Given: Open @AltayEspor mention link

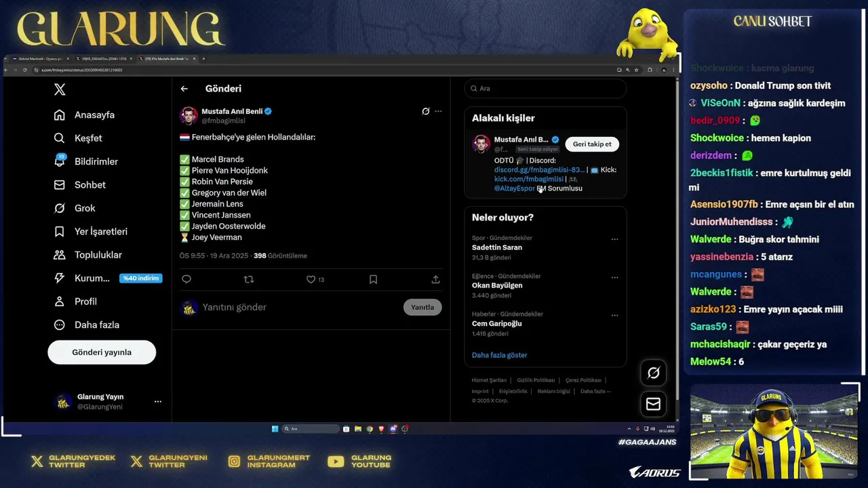Looking at the screenshot, I should pos(515,188).
